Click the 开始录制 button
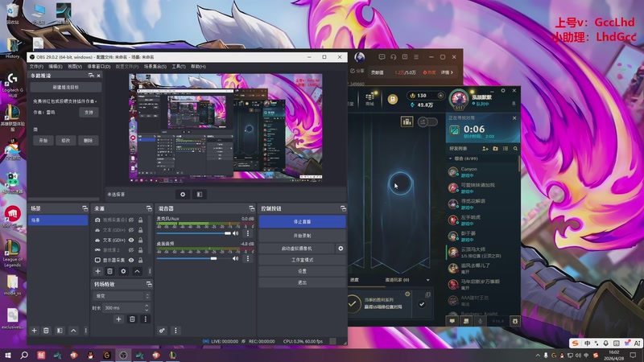The height and width of the screenshot is (362, 644). coord(303,236)
